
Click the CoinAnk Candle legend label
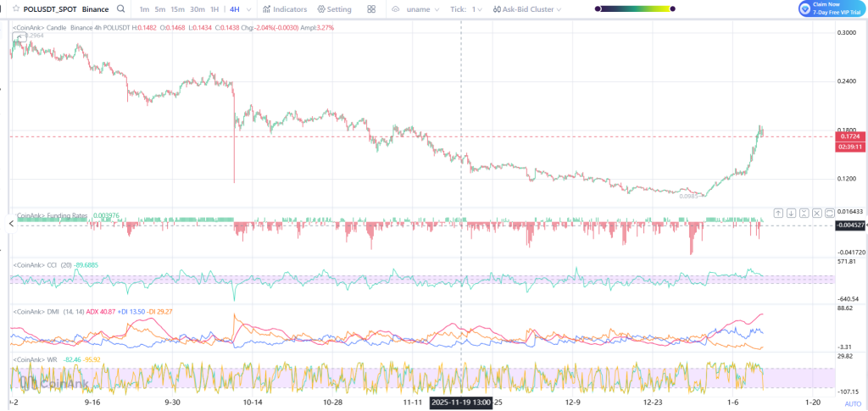(x=39, y=28)
